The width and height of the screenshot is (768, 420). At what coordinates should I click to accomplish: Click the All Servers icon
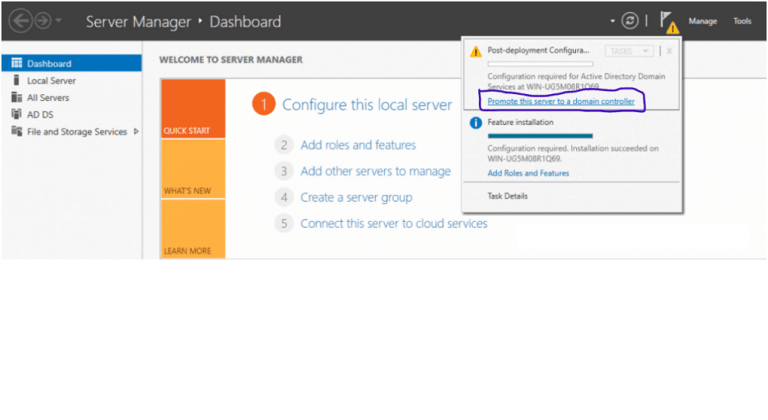[x=17, y=97]
